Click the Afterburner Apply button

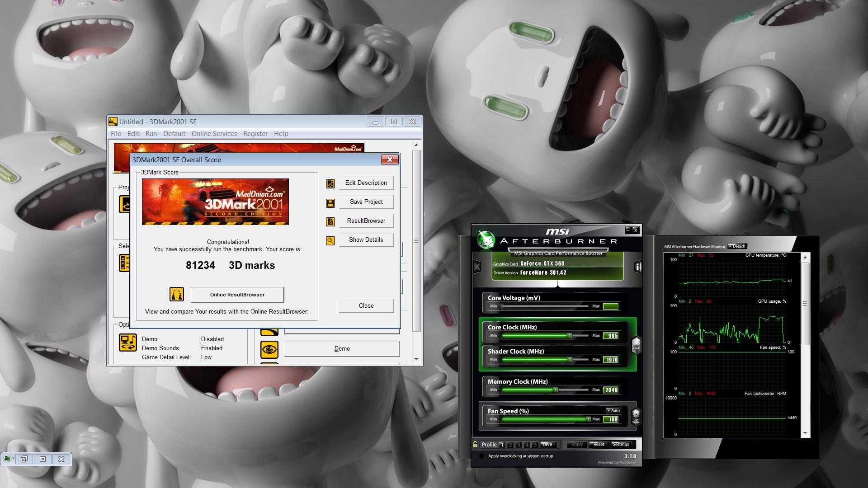[577, 445]
